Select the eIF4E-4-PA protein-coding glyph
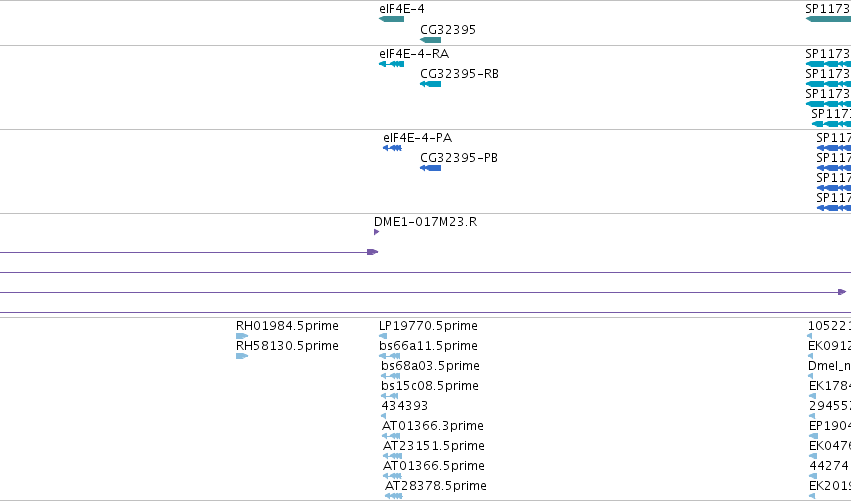Viewport: 851px width, 501px height. [392, 148]
